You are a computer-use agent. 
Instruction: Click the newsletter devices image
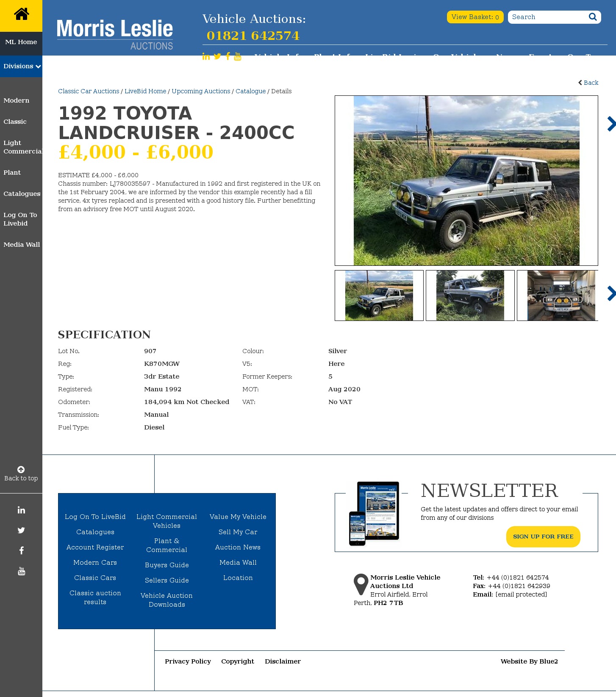pyautogui.click(x=374, y=513)
